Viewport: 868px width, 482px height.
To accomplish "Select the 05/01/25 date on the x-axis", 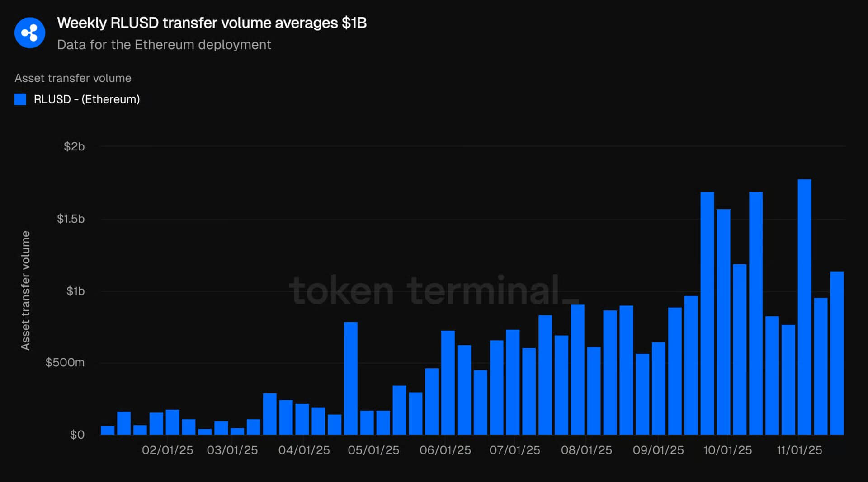I will (373, 450).
